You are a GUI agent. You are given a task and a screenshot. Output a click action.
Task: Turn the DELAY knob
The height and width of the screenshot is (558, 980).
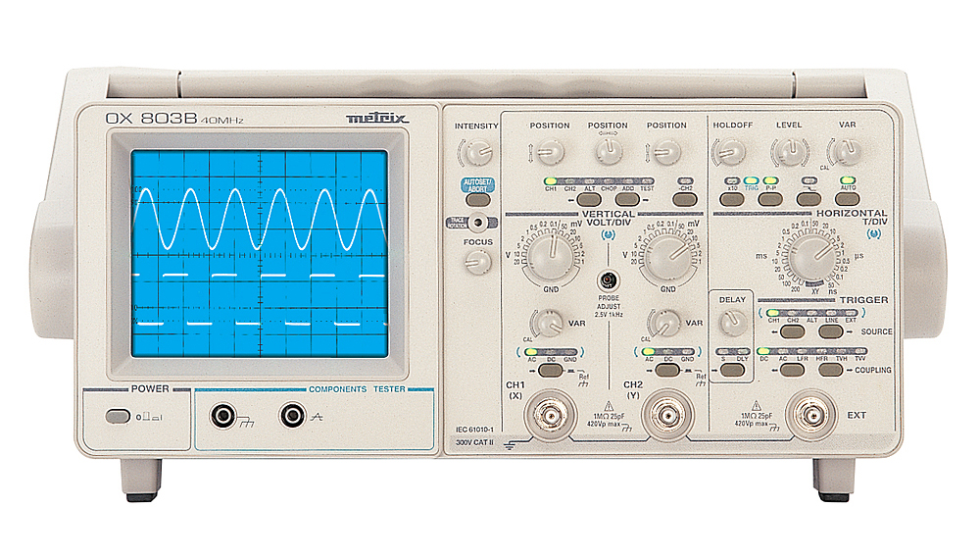pos(732,324)
